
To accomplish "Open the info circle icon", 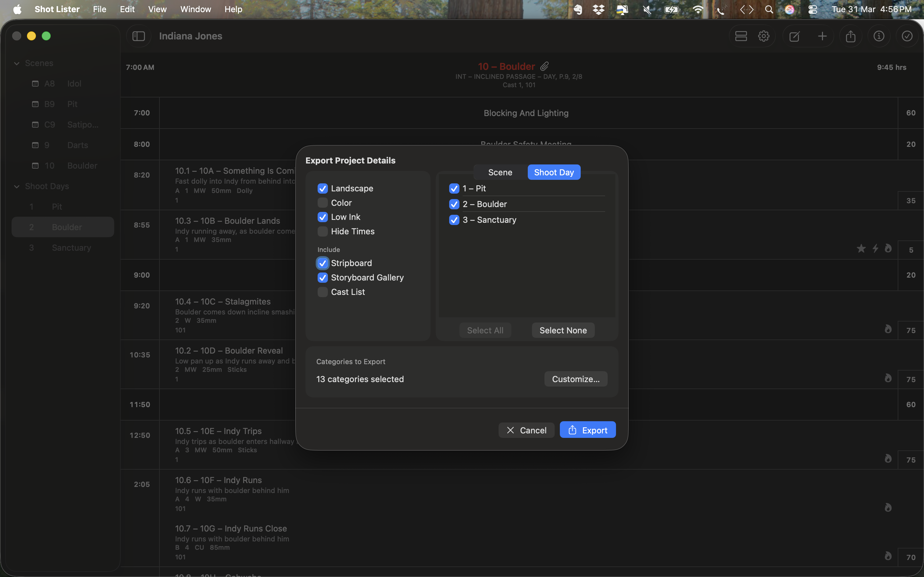I will click(x=879, y=36).
